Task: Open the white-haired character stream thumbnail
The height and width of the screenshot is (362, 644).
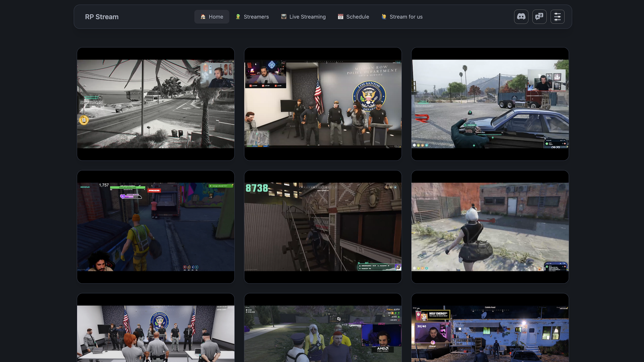Action: [x=490, y=227]
